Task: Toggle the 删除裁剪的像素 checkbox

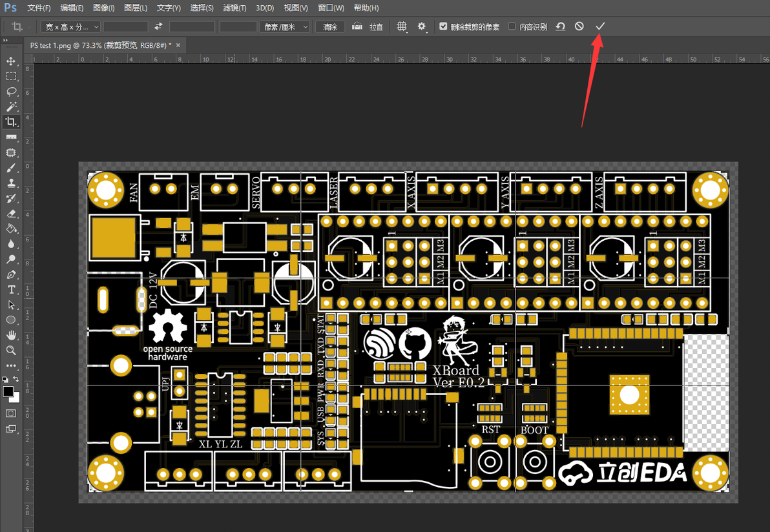Action: (443, 26)
